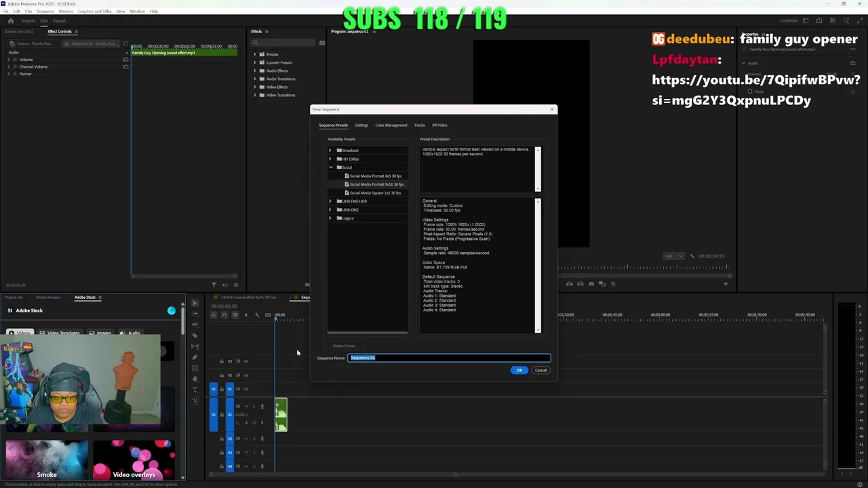Open the Tracks tab in dialog
The height and width of the screenshot is (488, 868).
tap(420, 125)
